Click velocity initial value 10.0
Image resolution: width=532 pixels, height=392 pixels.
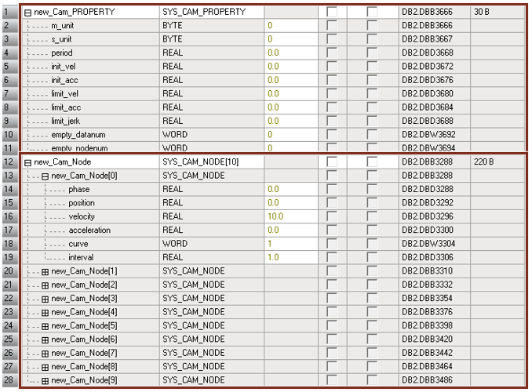click(x=274, y=216)
